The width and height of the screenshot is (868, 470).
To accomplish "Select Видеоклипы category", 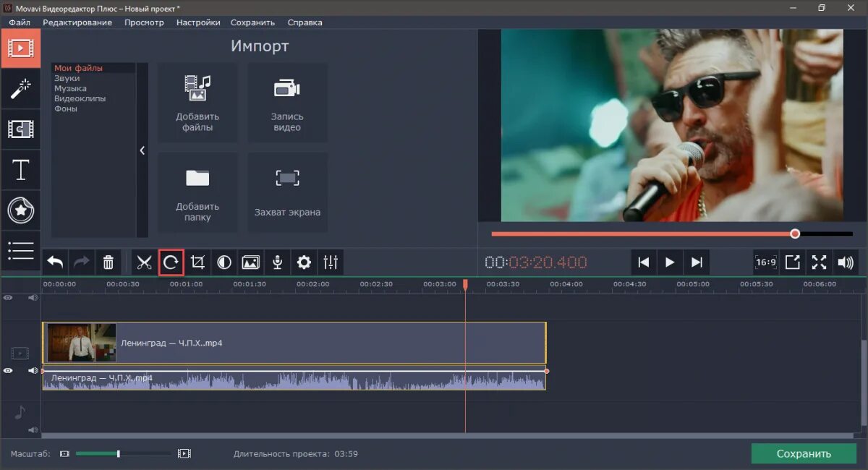I will click(x=80, y=98).
